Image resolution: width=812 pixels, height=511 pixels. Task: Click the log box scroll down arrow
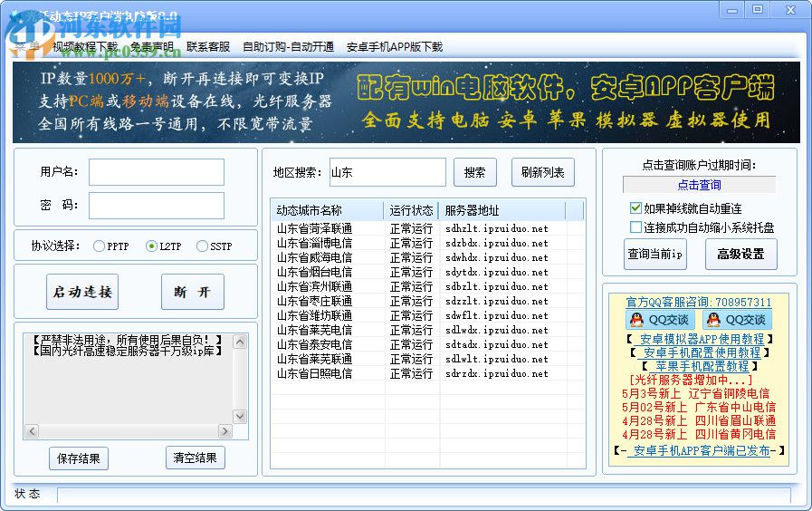[x=240, y=416]
